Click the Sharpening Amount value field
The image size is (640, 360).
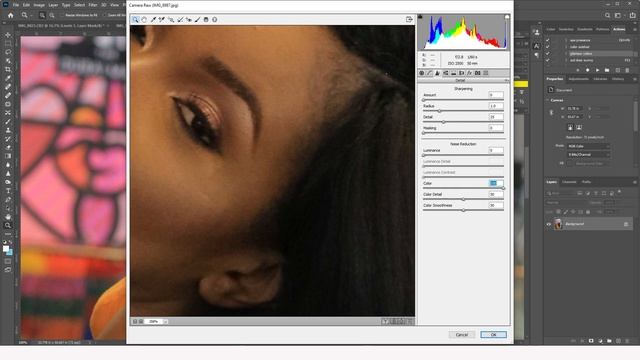tap(496, 95)
